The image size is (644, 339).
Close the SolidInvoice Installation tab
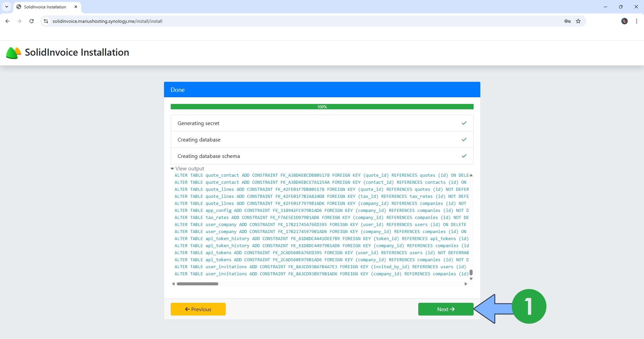click(76, 7)
